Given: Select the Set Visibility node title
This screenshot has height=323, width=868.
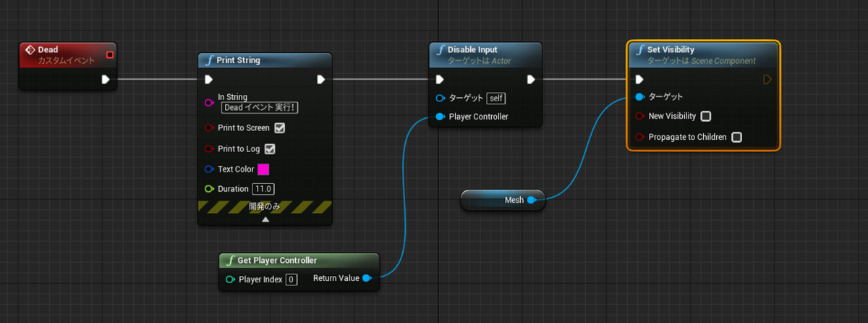Looking at the screenshot, I should click(x=671, y=50).
